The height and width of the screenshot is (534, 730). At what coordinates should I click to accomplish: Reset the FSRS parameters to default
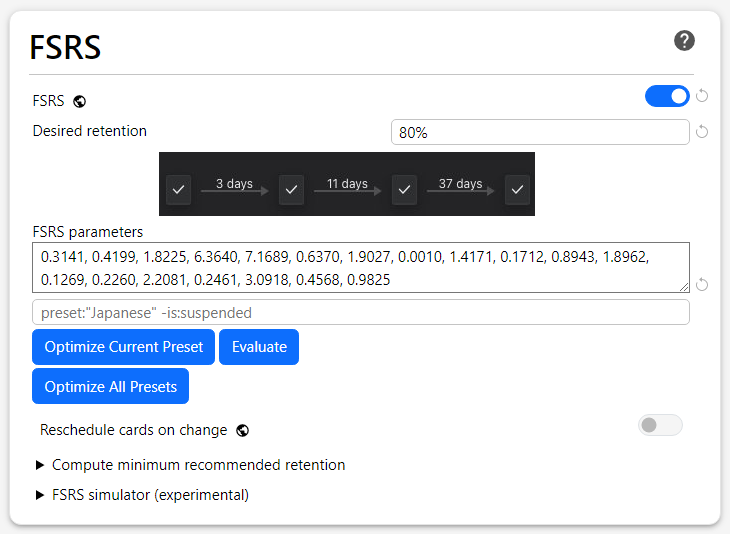(x=702, y=285)
